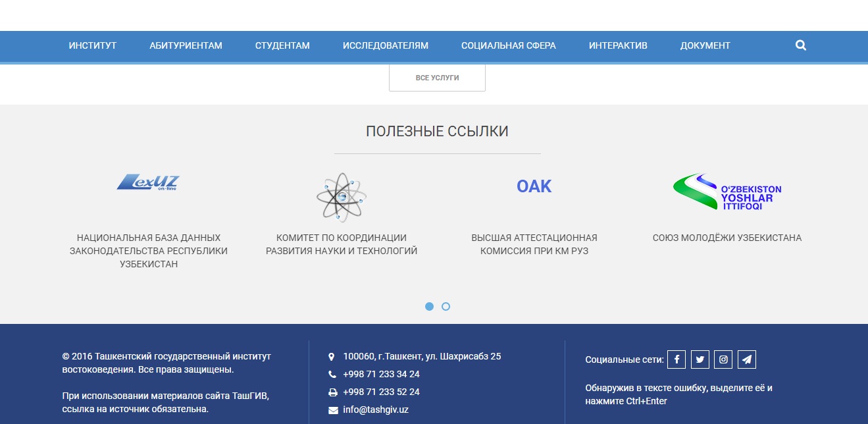This screenshot has width=868, height=424.
Task: Open the ИССЛЕДОВАТЕЛЯМ menu
Action: click(x=386, y=45)
